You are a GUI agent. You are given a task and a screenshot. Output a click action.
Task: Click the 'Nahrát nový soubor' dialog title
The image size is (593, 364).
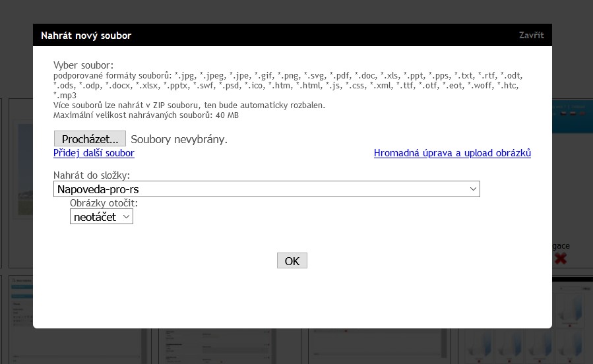pos(86,36)
